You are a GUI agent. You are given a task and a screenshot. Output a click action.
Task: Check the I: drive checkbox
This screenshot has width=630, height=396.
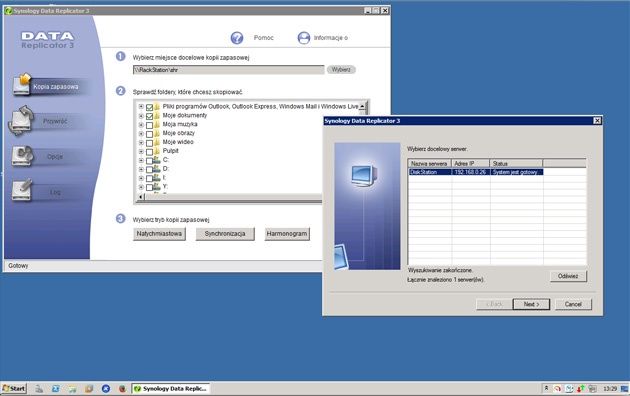(x=149, y=178)
